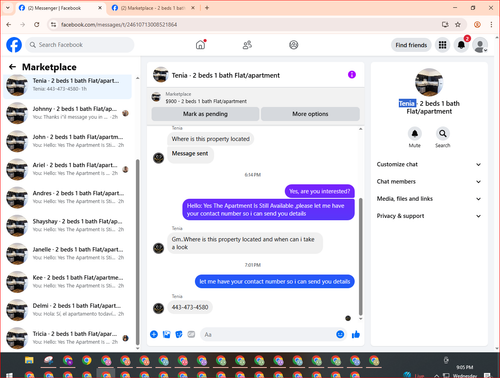Expand Chat members section
This screenshot has width=500, height=378.
(429, 182)
